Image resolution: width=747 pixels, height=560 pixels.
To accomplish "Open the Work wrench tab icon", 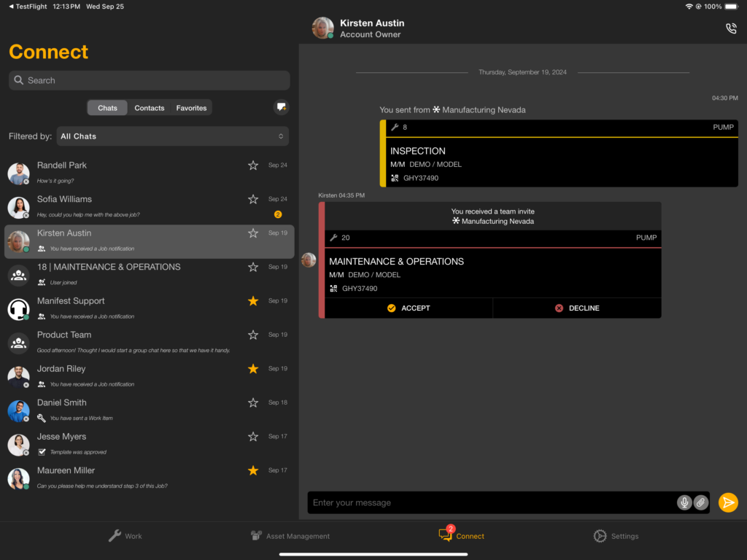I will tap(115, 536).
